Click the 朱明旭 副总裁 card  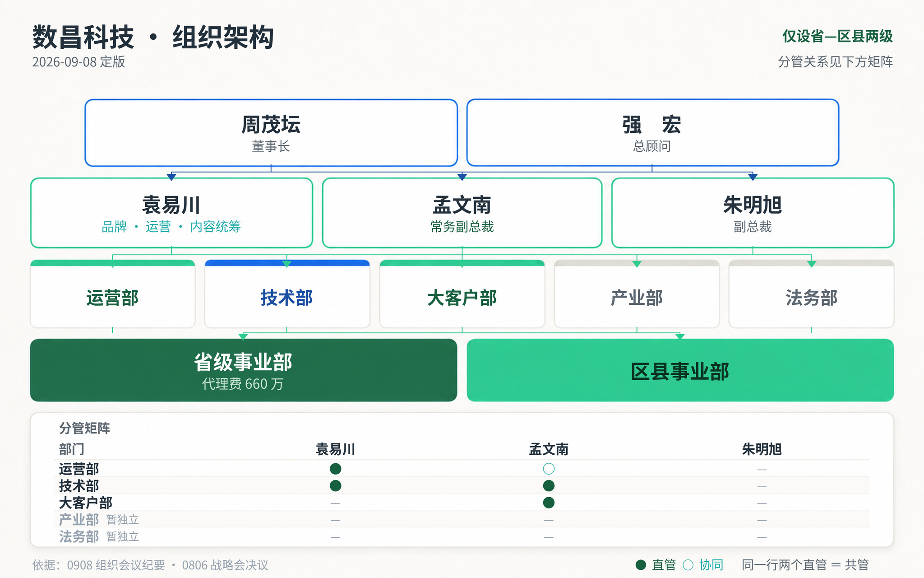(753, 213)
